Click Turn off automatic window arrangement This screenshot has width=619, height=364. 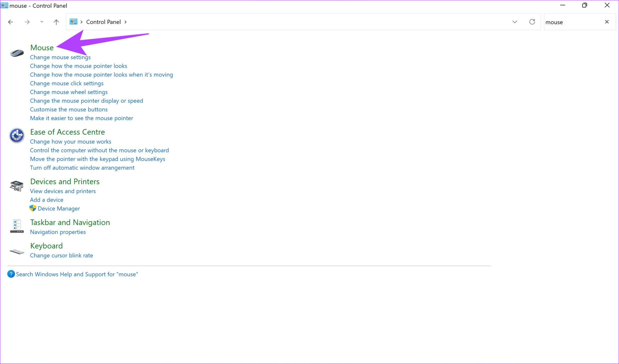(82, 168)
